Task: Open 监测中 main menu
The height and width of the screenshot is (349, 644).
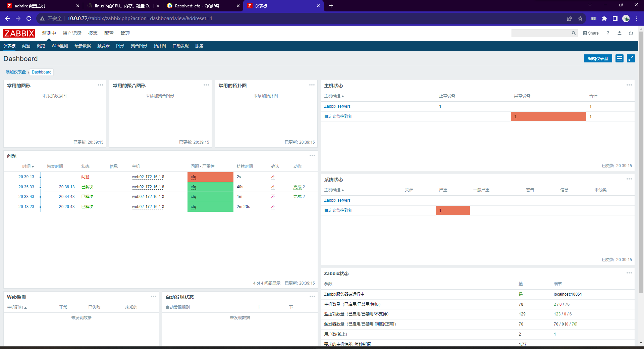Action: tap(49, 33)
